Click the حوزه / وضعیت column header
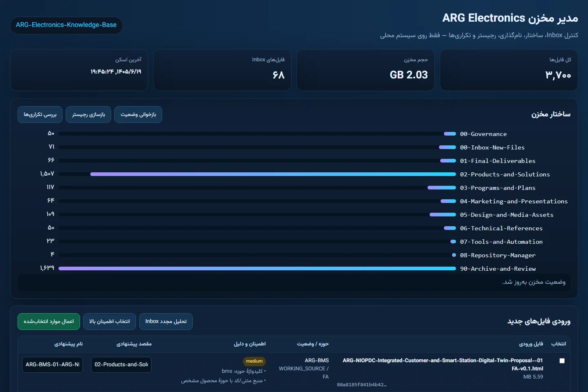The width and height of the screenshot is (588, 392). pos(313,344)
